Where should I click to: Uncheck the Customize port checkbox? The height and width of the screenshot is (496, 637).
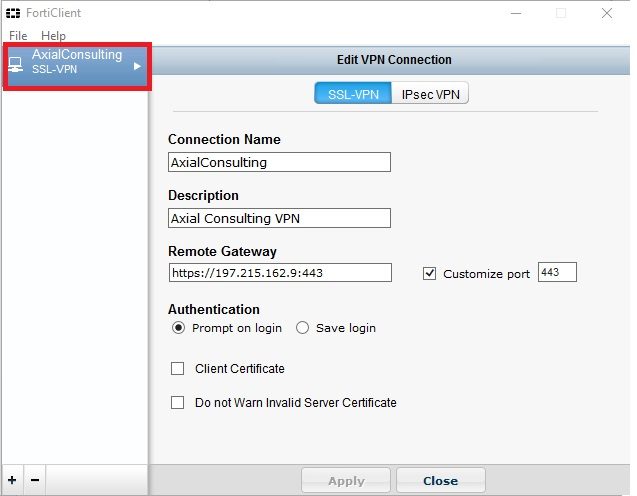coord(429,273)
